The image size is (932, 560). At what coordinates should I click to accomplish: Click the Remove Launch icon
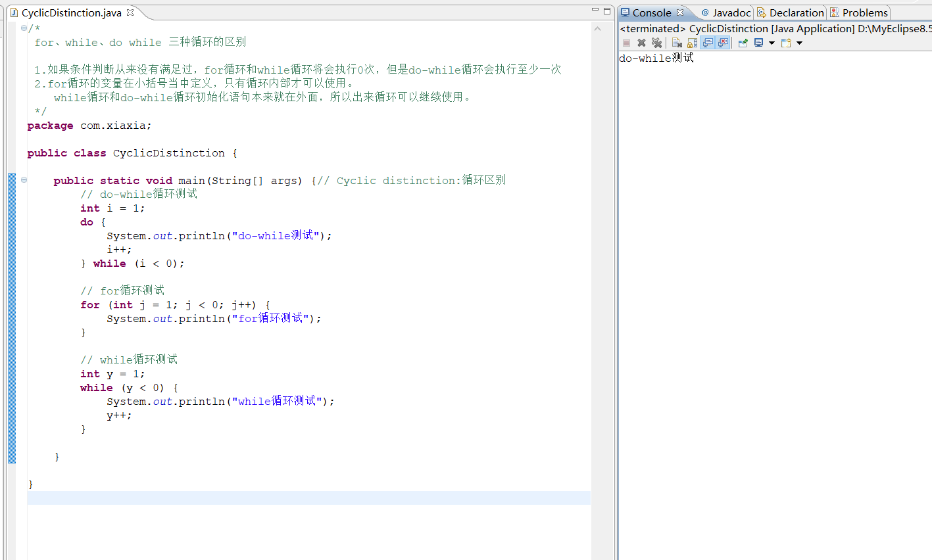coord(641,43)
